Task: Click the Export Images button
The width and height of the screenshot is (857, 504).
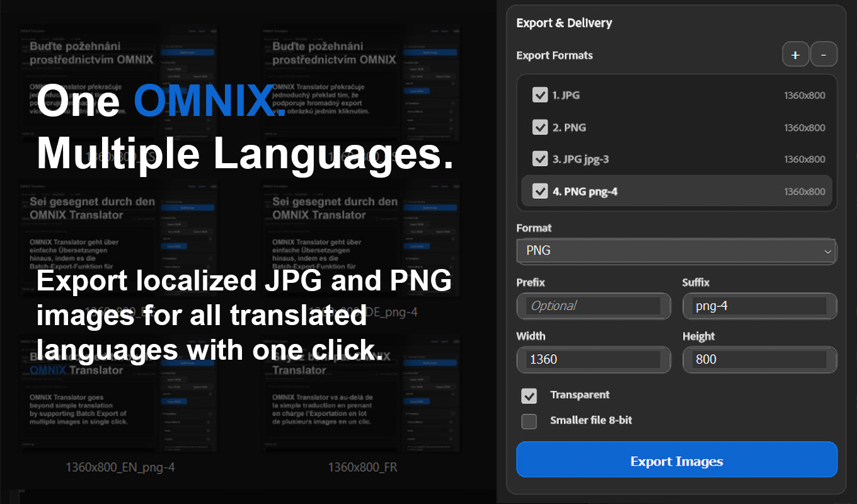Action: pyautogui.click(x=677, y=460)
